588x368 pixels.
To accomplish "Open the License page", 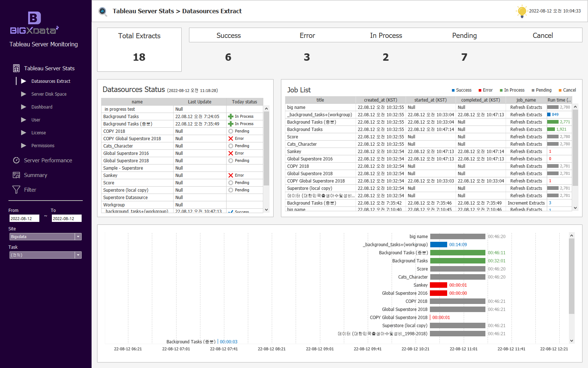I will 39,132.
